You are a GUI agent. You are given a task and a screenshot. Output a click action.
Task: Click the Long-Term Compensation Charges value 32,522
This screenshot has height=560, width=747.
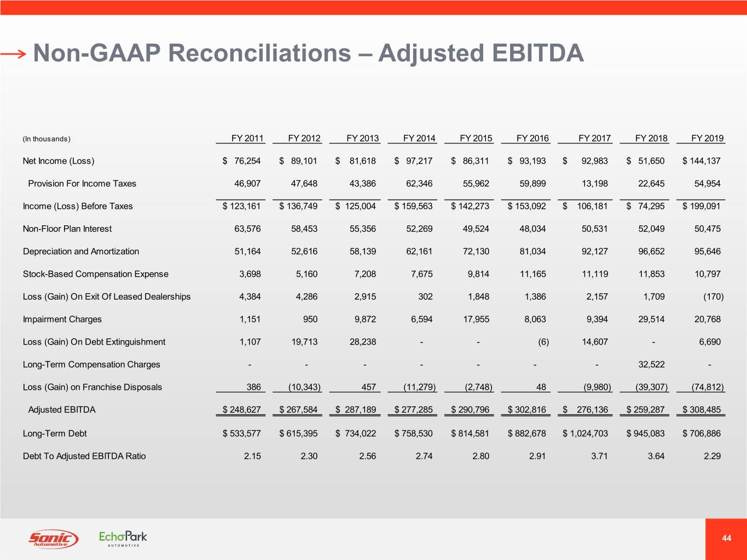pyautogui.click(x=651, y=365)
